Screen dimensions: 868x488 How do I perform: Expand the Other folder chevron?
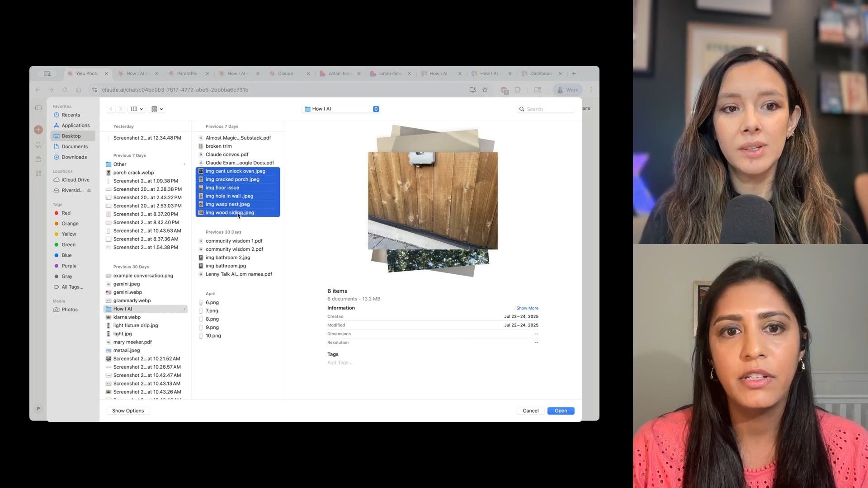(x=184, y=164)
